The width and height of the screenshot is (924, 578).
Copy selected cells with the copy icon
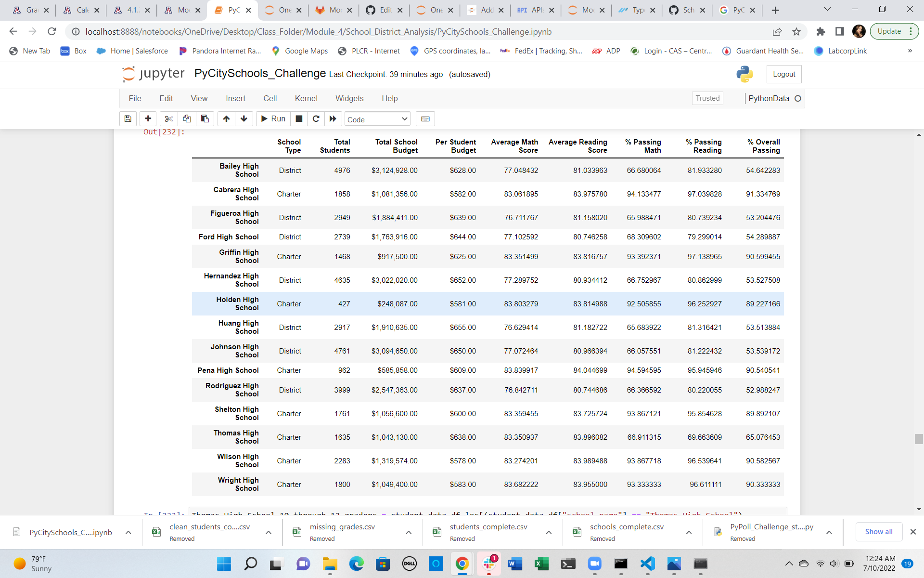click(x=187, y=118)
